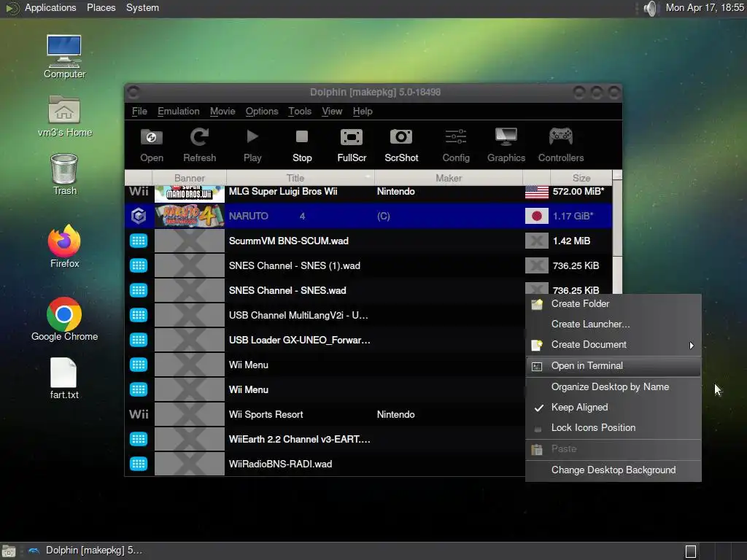Choose Create Launcher... from context menu
This screenshot has height=560, width=747.
(x=613, y=324)
